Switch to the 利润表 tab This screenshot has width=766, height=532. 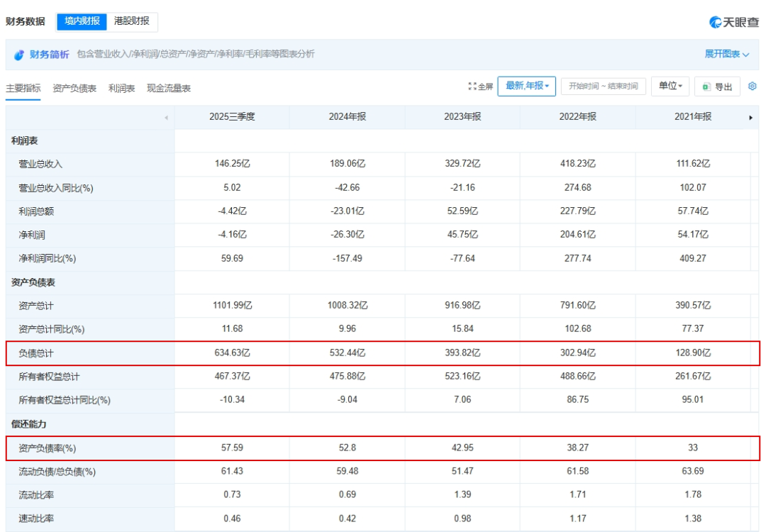[x=121, y=89]
